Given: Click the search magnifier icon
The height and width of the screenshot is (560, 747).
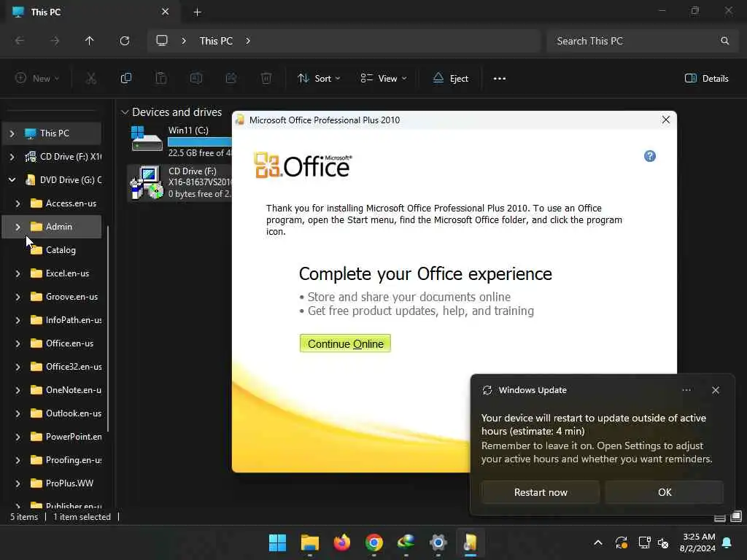Looking at the screenshot, I should (x=724, y=41).
